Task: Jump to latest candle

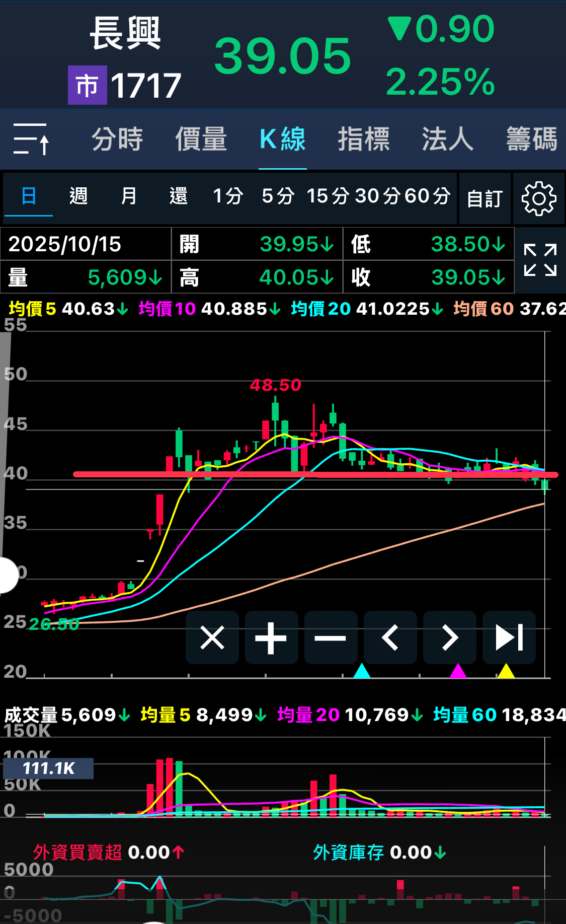Action: tap(509, 637)
